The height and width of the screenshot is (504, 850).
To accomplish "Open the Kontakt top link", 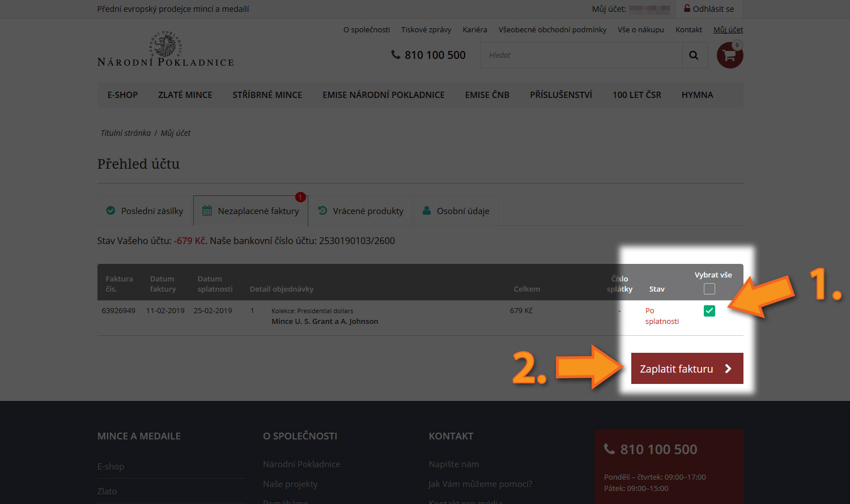I will tap(688, 29).
